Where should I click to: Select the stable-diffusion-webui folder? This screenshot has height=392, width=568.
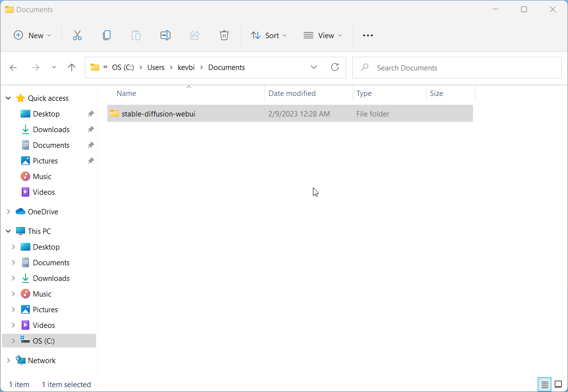(158, 114)
